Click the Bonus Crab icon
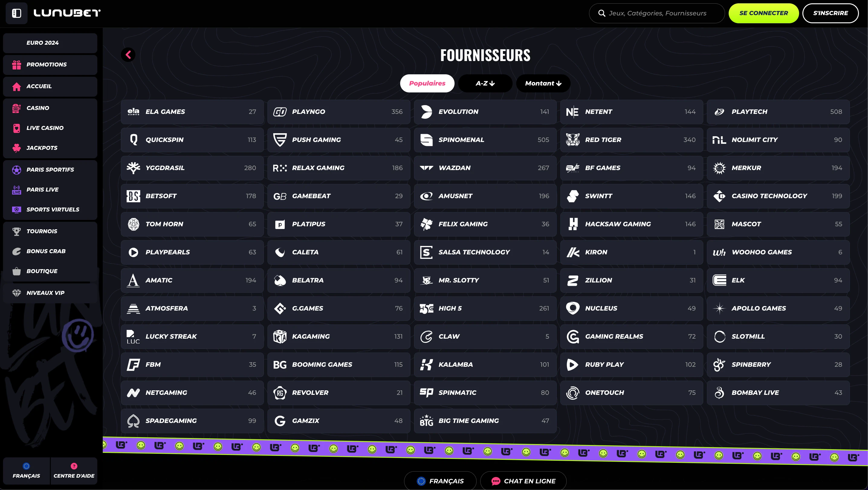The image size is (868, 490). point(17,251)
